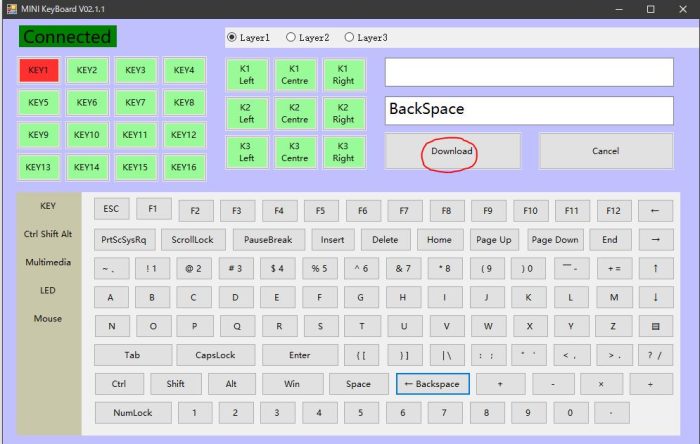Click the divide symbol key
Screen dimensions: 700x444
651,384
